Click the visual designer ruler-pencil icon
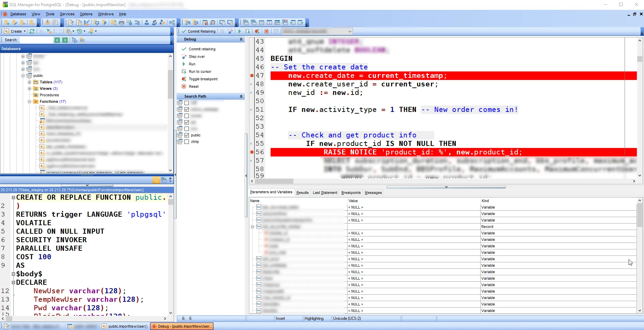Image resolution: width=644 pixels, height=330 pixels. pos(86,22)
